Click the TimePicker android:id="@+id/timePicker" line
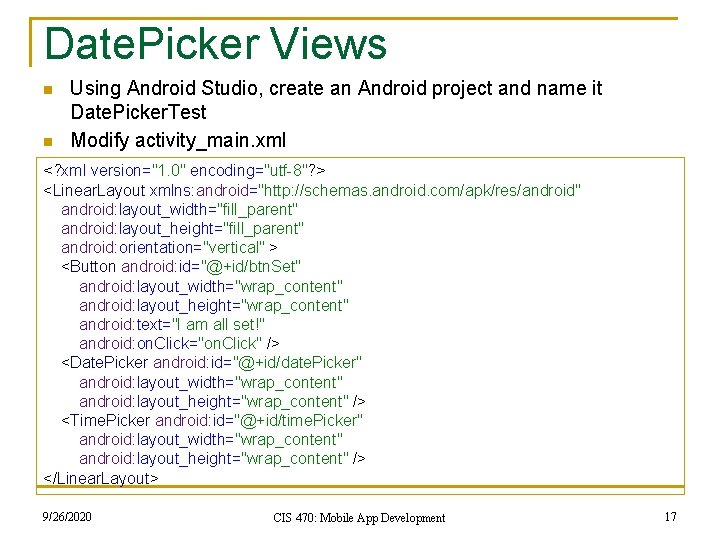 coord(212,421)
